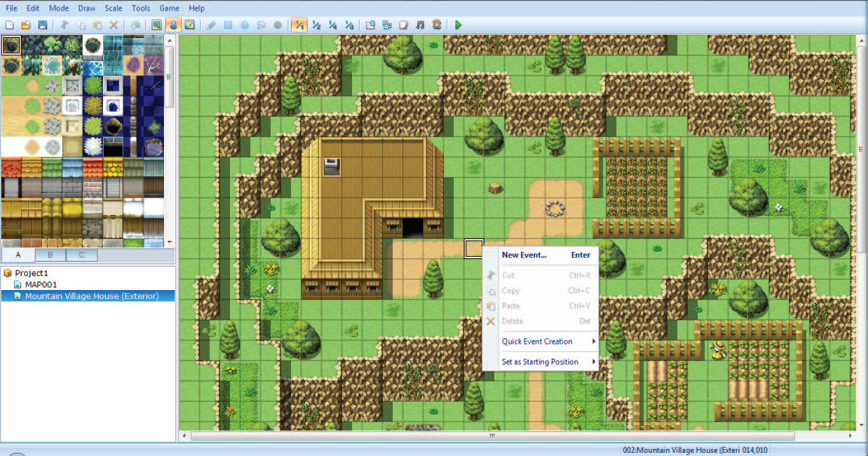Click the tileset palette scroll-down arrow
868x456 pixels.
[x=169, y=242]
